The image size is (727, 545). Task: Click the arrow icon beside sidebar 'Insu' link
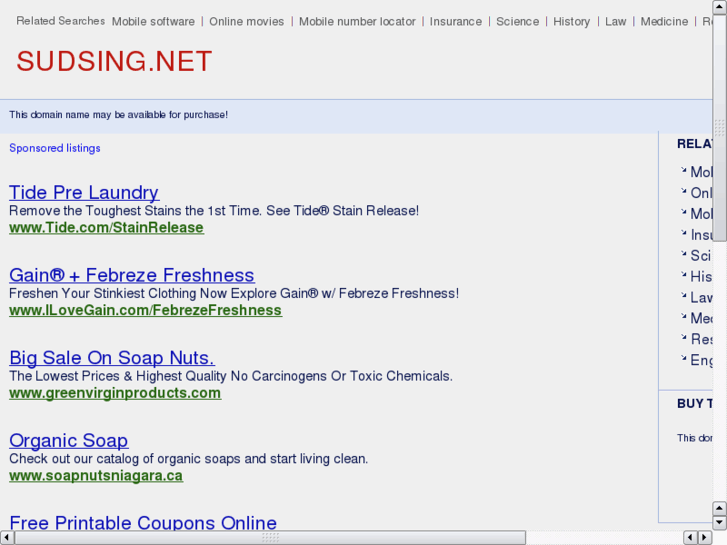coord(683,232)
